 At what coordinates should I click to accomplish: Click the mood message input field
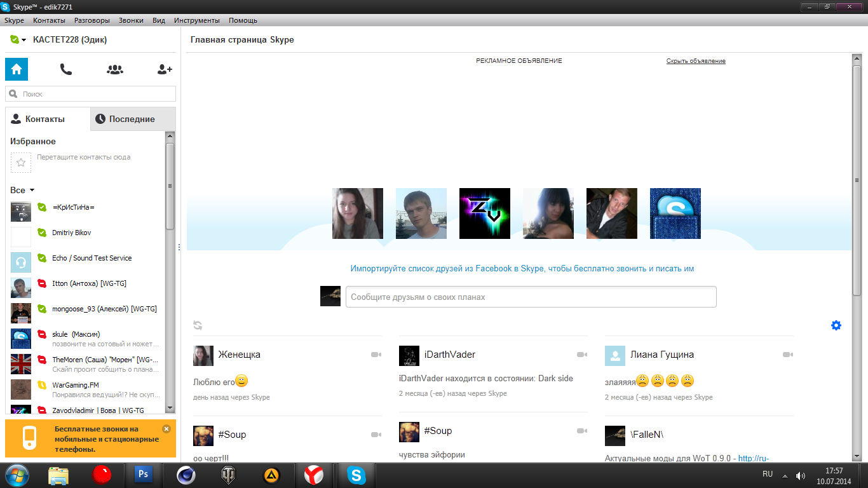(531, 297)
